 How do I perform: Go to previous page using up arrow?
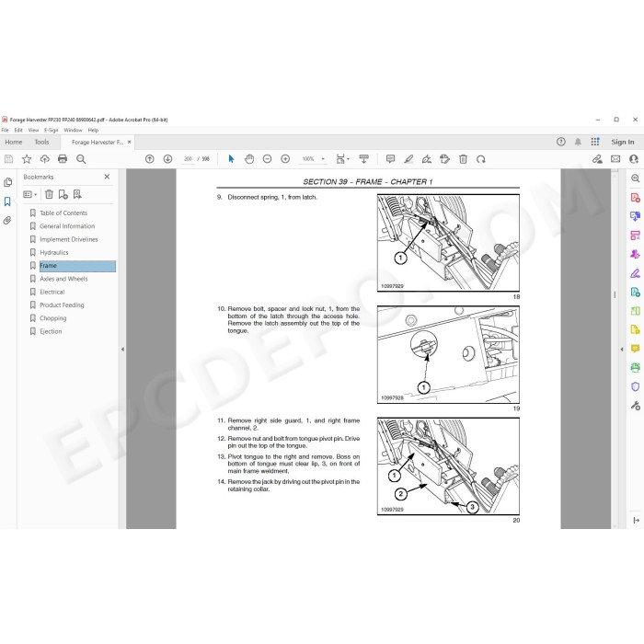pyautogui.click(x=150, y=159)
